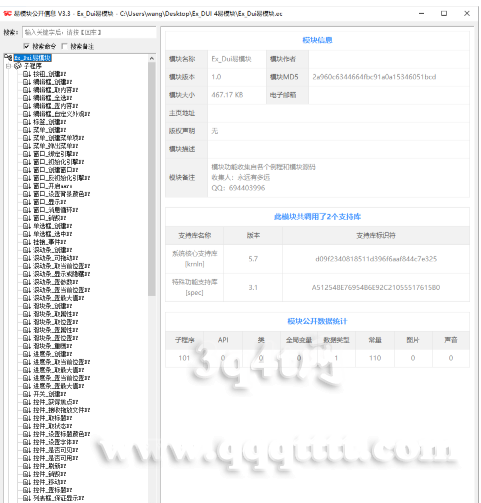Select 窗口_反初始化引擎 in the tree
Viewport: 481px width, 503px height.
click(62, 178)
